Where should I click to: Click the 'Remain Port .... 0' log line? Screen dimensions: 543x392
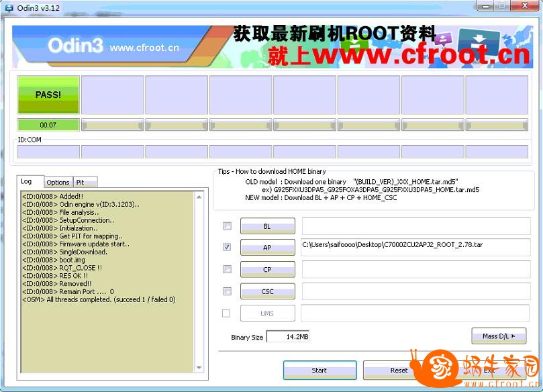pyautogui.click(x=68, y=291)
